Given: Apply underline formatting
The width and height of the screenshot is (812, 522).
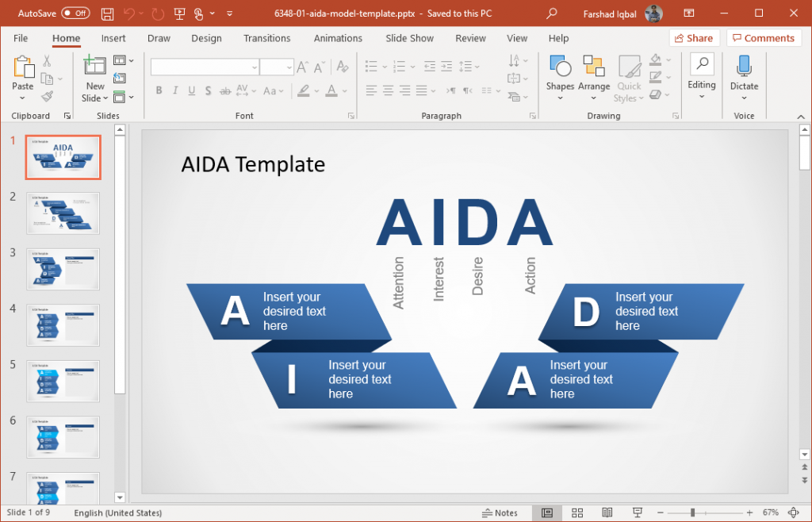Looking at the screenshot, I should pos(191,90).
